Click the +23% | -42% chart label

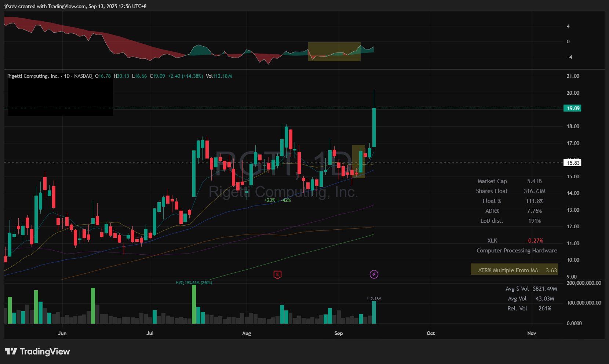(x=277, y=200)
